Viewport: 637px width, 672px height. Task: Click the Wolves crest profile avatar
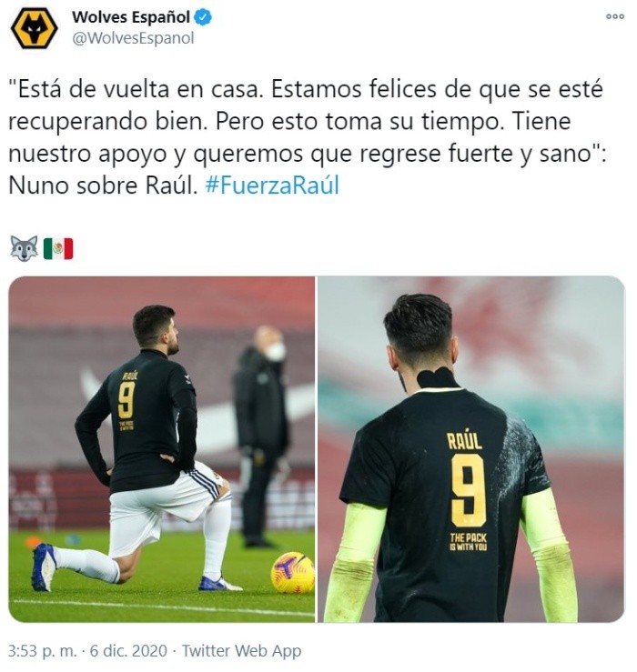click(x=35, y=28)
